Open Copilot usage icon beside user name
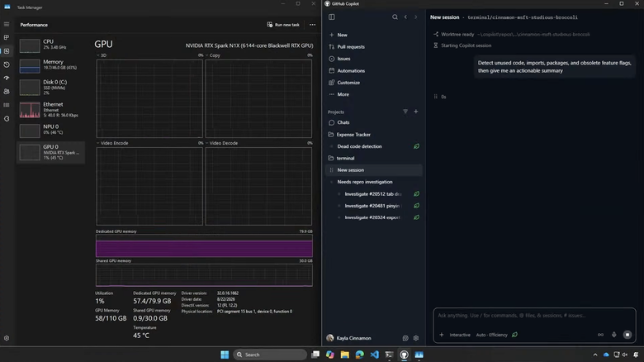The height and width of the screenshot is (362, 644). [405, 338]
